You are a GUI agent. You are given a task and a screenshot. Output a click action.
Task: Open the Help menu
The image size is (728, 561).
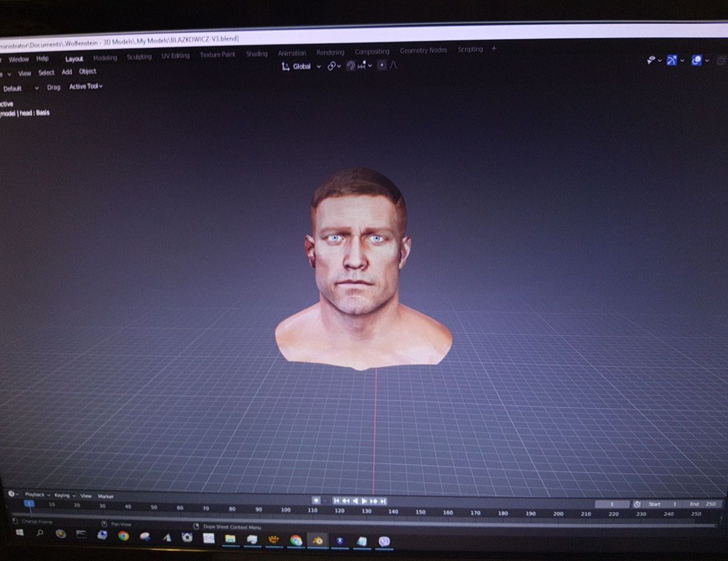pyautogui.click(x=43, y=58)
